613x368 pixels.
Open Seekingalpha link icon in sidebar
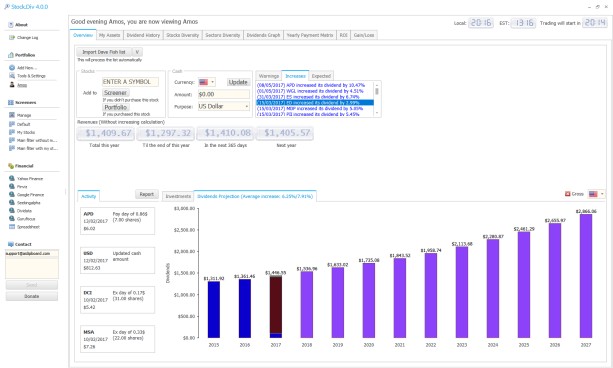coord(12,203)
